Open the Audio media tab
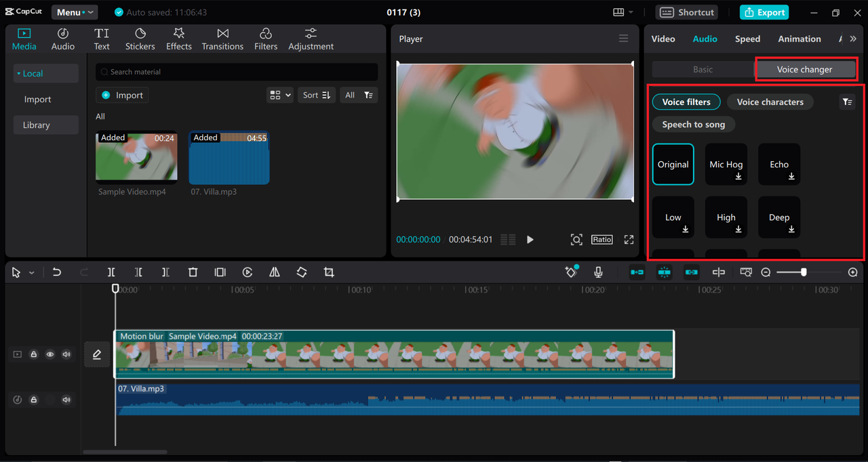 63,39
